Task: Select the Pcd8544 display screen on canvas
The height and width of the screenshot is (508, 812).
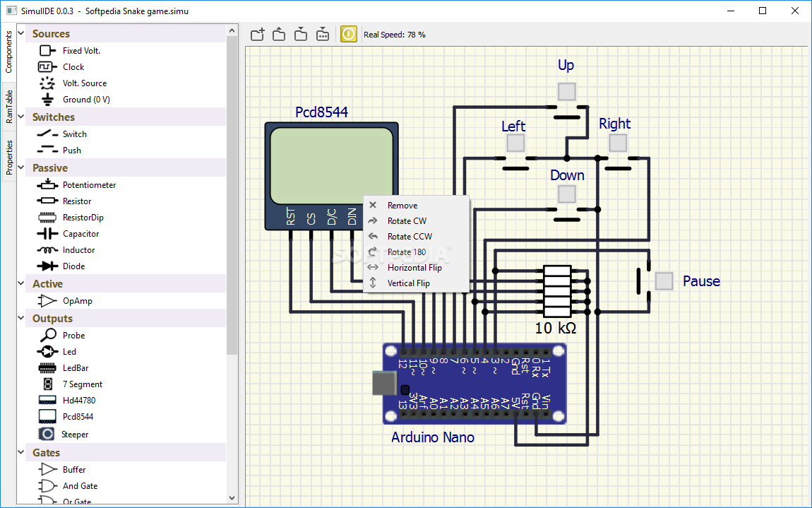Action: tap(331, 166)
